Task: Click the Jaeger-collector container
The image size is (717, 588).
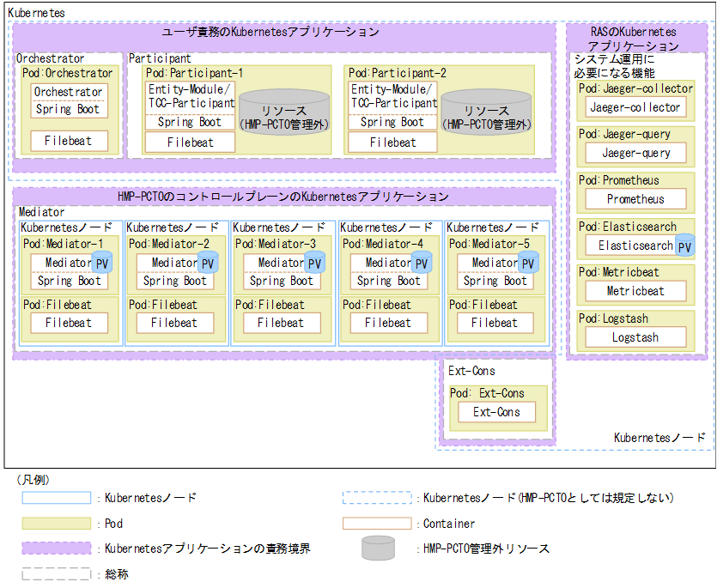Action: point(635,106)
